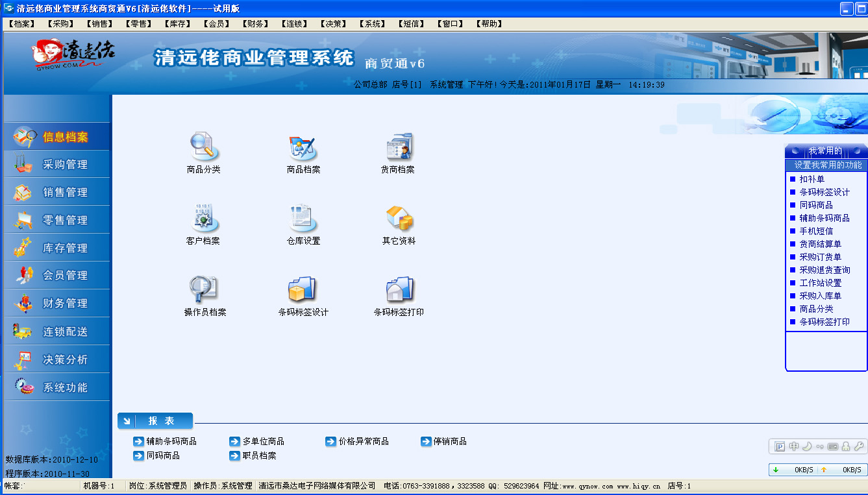The height and width of the screenshot is (495, 868).
Task: Launch the 条码标签设计 icon
Action: click(303, 290)
